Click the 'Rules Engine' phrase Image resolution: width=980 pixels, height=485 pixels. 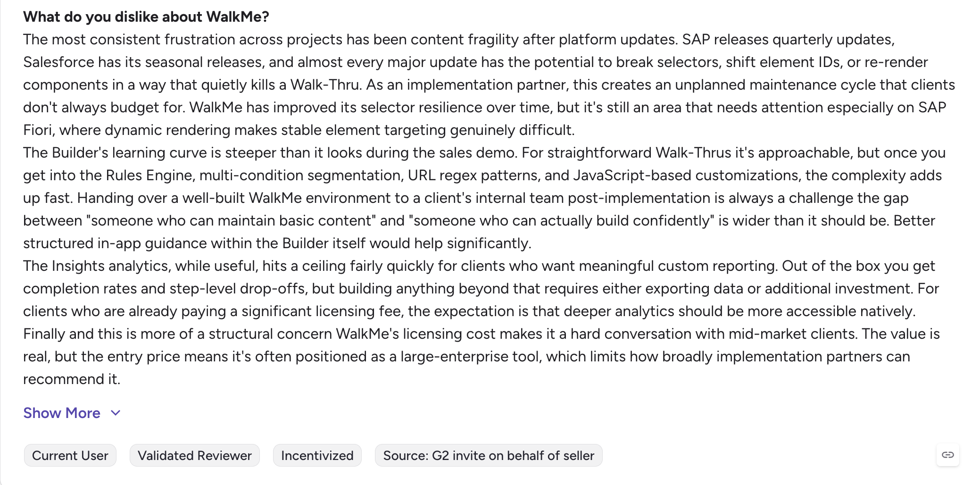point(150,176)
